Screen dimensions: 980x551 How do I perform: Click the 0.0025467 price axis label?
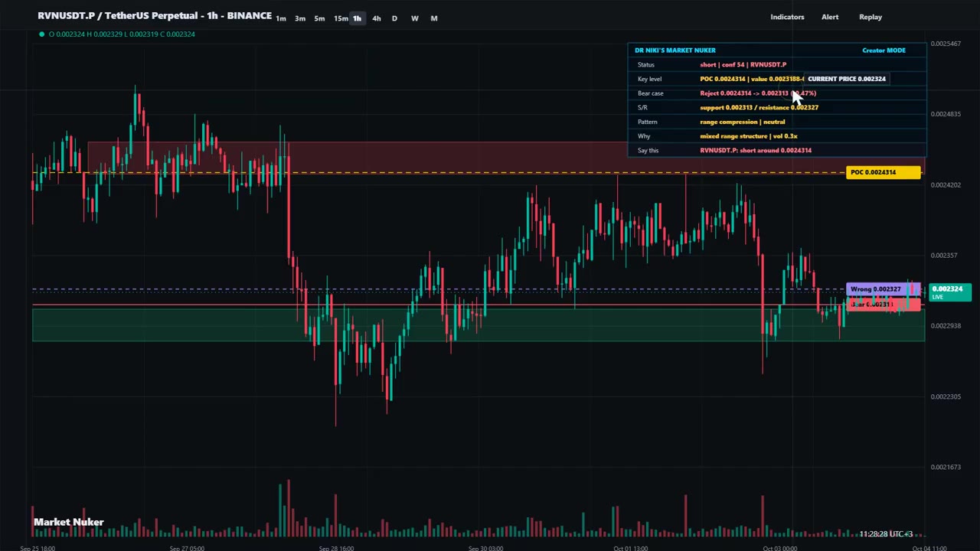(946, 44)
